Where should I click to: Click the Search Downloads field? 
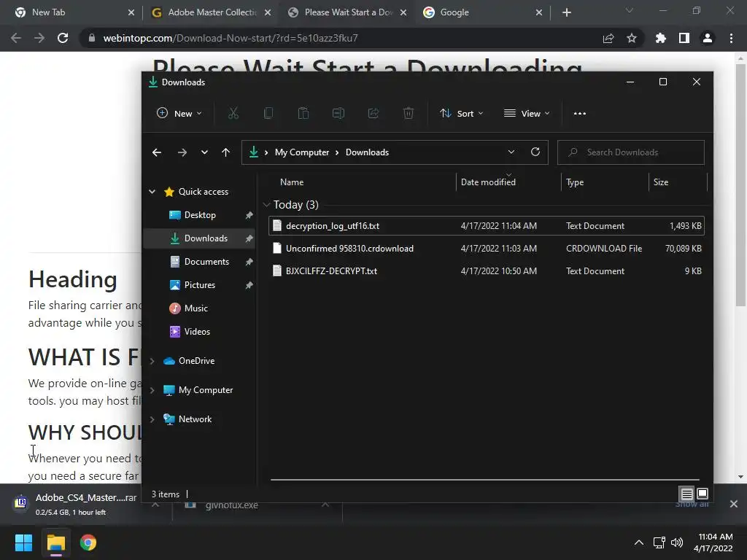point(631,152)
